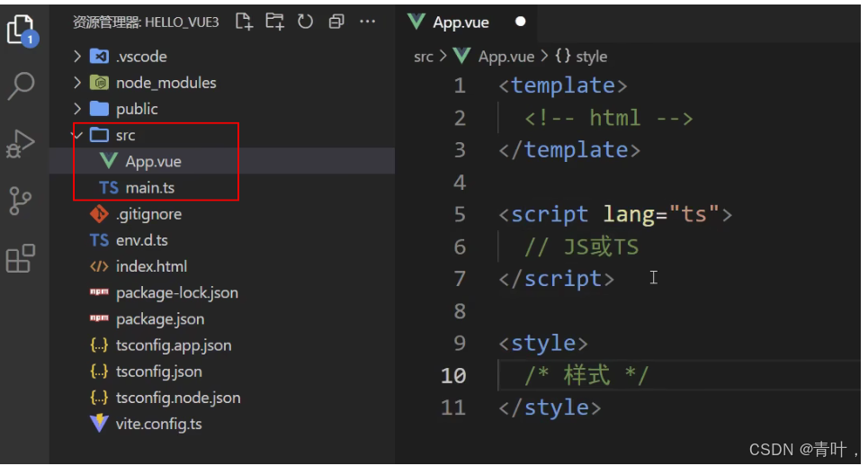Click the node_modules folder icon
The width and height of the screenshot is (868, 466).
click(99, 83)
